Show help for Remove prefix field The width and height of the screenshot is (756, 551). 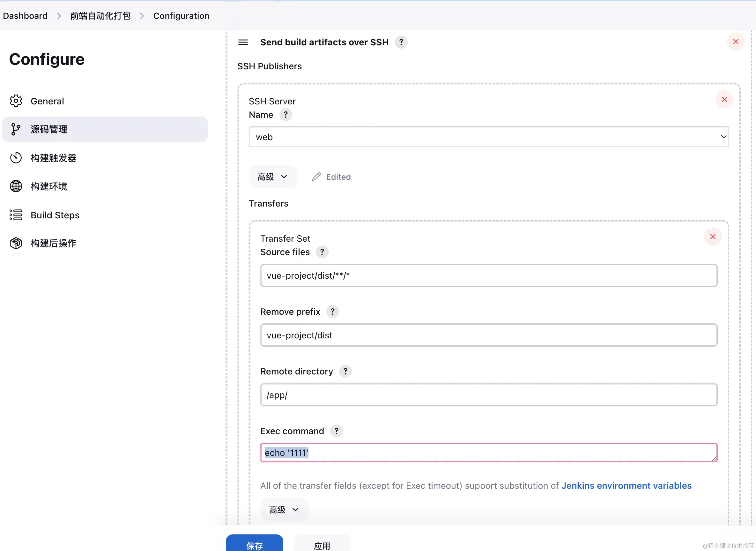[x=332, y=312]
